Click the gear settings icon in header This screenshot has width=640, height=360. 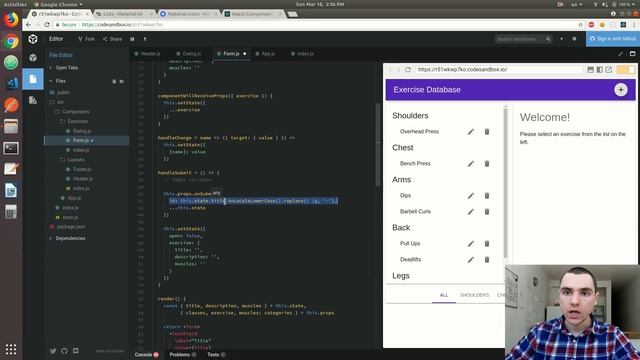coord(574,39)
